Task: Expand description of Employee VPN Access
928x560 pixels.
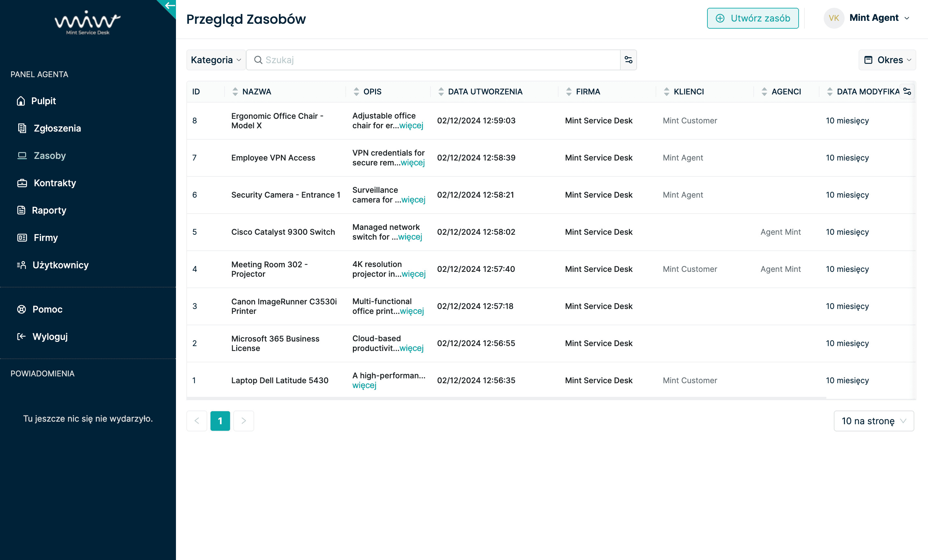Action: [x=413, y=162]
